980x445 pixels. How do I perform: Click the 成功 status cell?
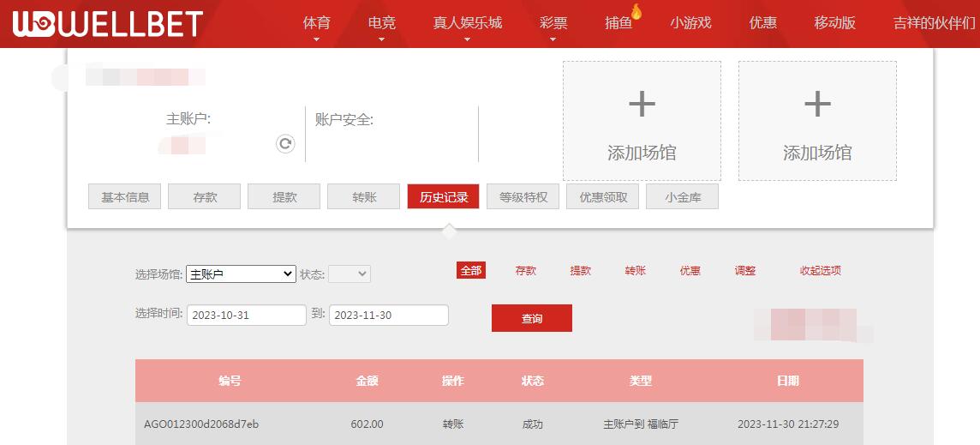pos(533,424)
